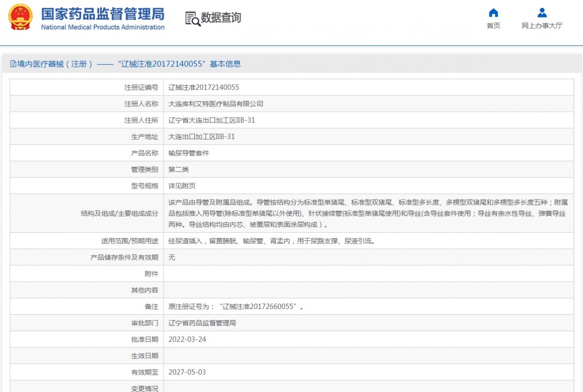The height and width of the screenshot is (392, 583).
Task: Click National Medical Products Administration text
Action: pos(103,27)
